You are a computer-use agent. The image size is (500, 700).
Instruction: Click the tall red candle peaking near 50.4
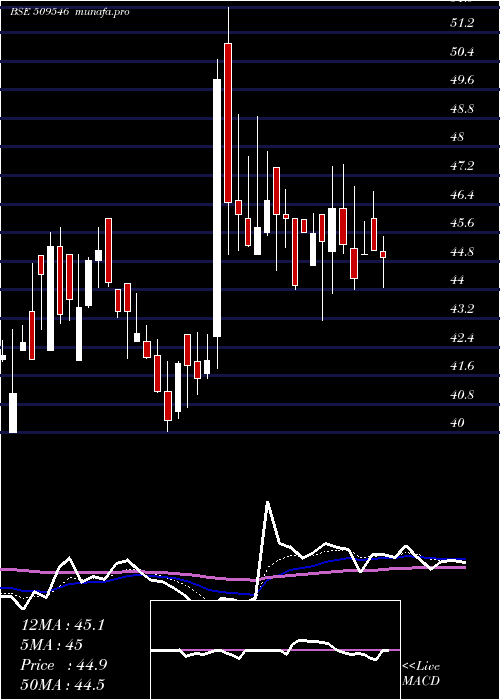228,123
